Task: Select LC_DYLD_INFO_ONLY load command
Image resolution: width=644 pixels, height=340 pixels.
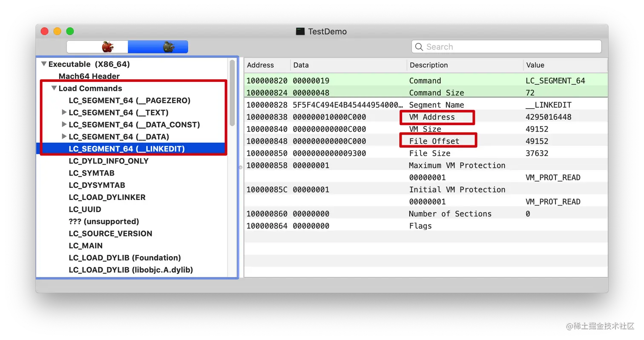Action: (x=109, y=161)
